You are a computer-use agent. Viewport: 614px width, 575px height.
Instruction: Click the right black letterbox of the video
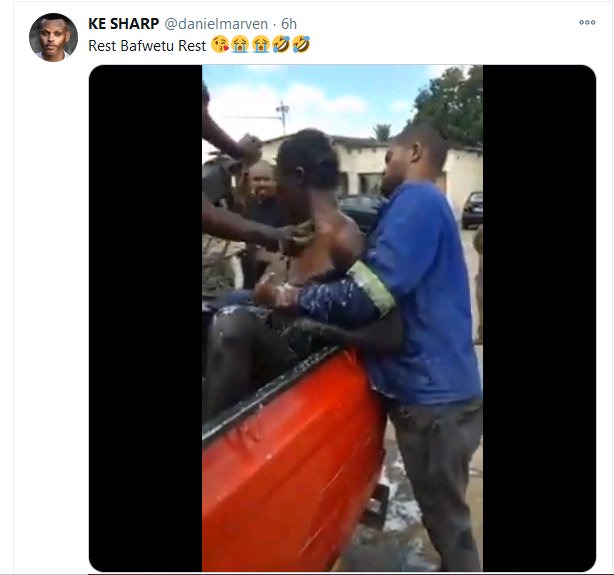pyautogui.click(x=539, y=318)
